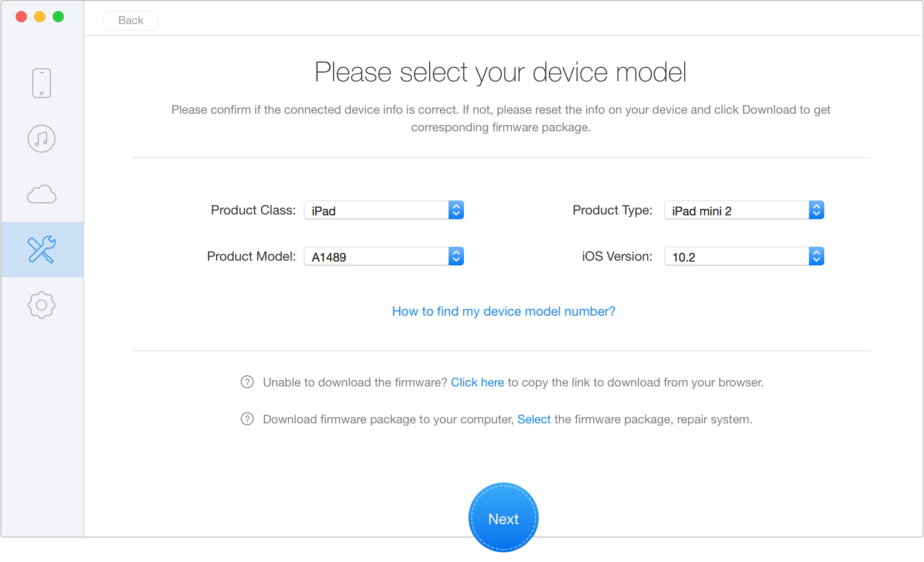Image resolution: width=924 pixels, height=562 pixels.
Task: Select the repair/tools icon in sidebar
Action: (41, 250)
